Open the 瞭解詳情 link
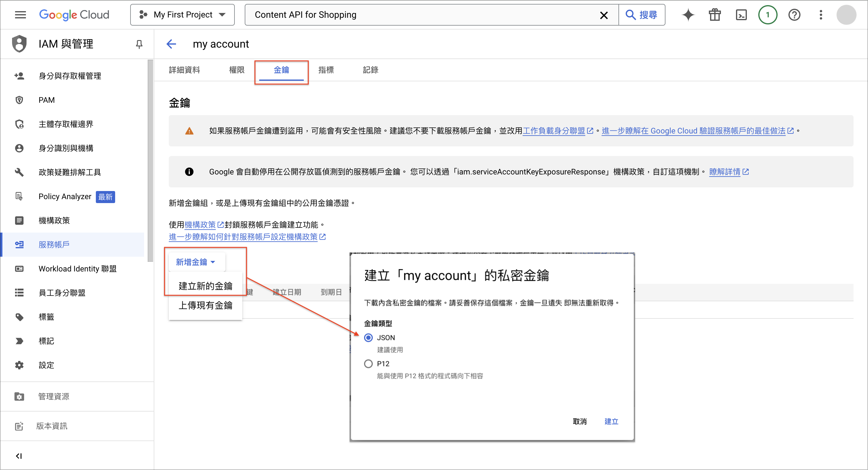The width and height of the screenshot is (868, 470). pos(729,172)
